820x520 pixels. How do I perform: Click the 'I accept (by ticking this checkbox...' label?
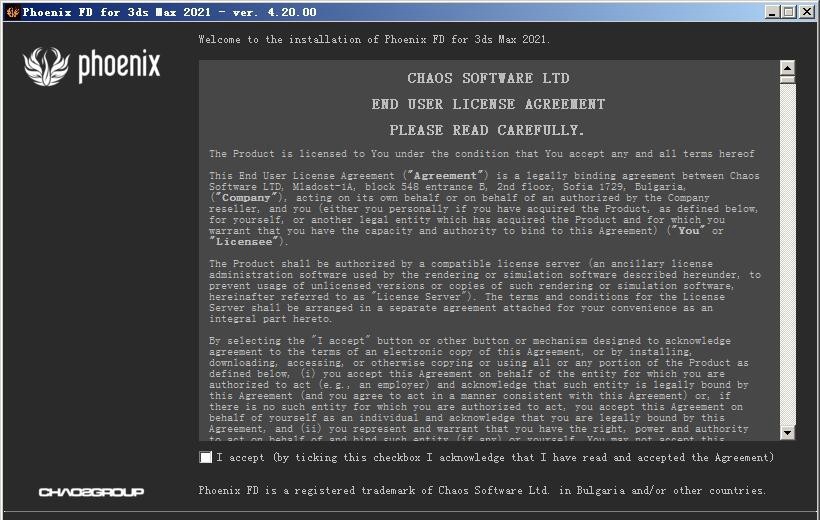[x=495, y=457]
